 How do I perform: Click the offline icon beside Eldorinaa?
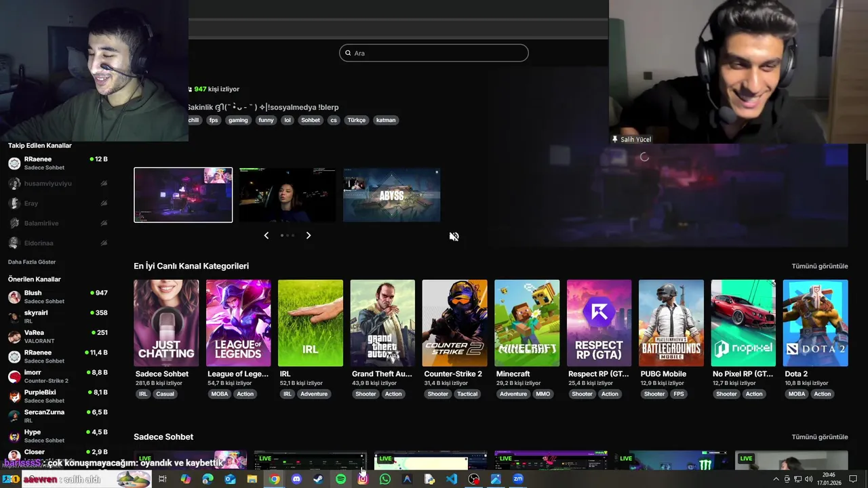(x=104, y=243)
